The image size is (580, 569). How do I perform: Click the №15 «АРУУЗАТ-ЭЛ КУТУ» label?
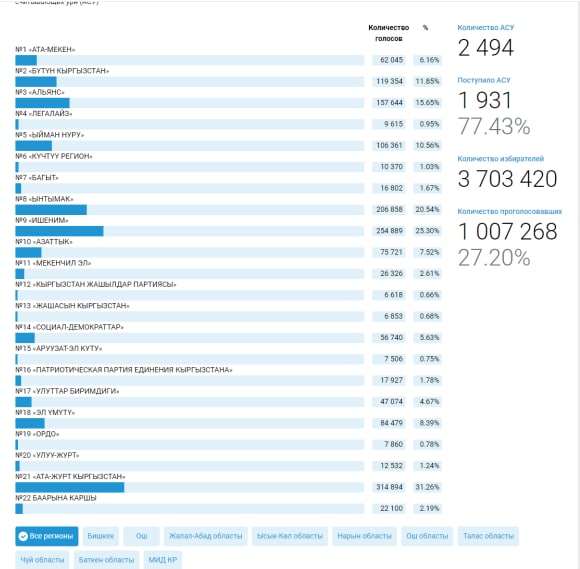click(x=59, y=349)
